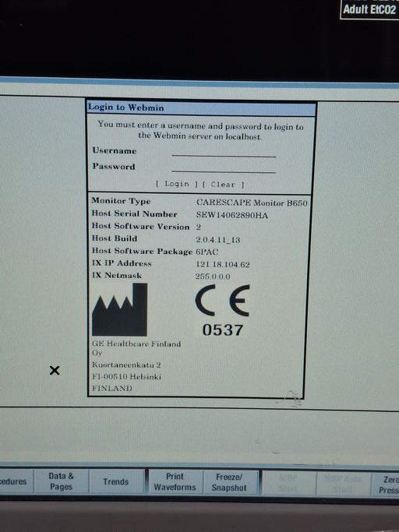This screenshot has width=399, height=532.
Task: Click the Host Serial Number value
Action: pos(232,215)
